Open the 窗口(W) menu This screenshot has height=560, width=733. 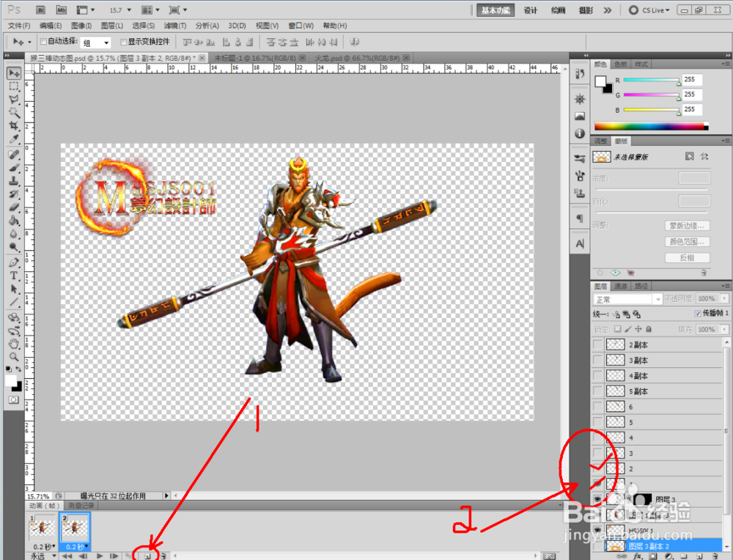301,26
